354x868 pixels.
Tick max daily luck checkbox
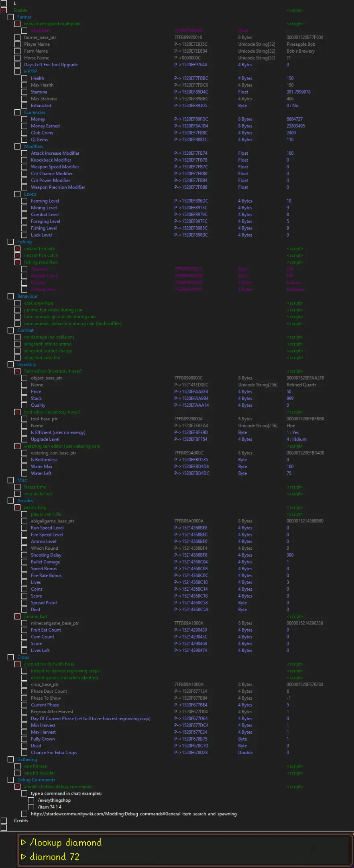tap(17, 493)
